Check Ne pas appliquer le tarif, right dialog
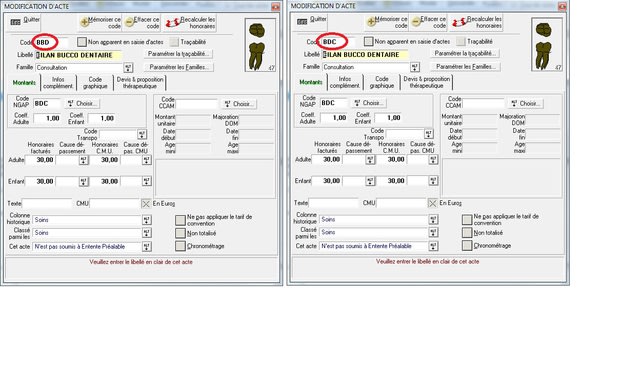 tap(467, 220)
